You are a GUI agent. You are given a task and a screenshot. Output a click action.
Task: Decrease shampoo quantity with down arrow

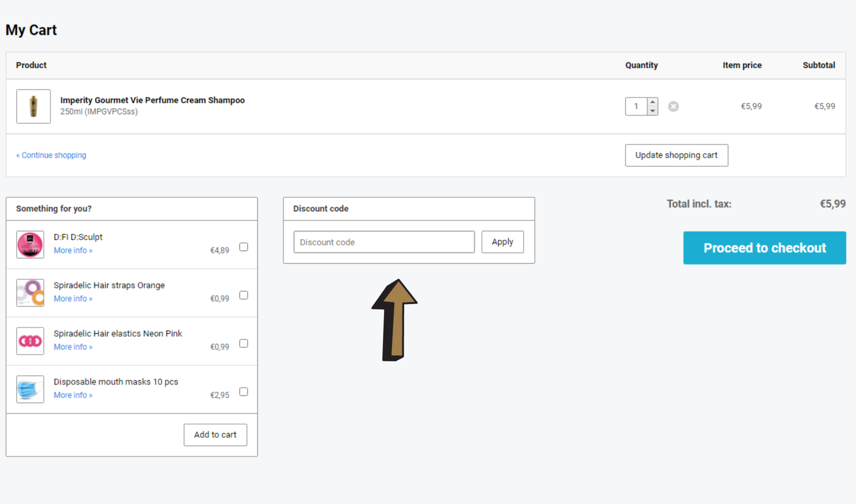[x=652, y=111]
